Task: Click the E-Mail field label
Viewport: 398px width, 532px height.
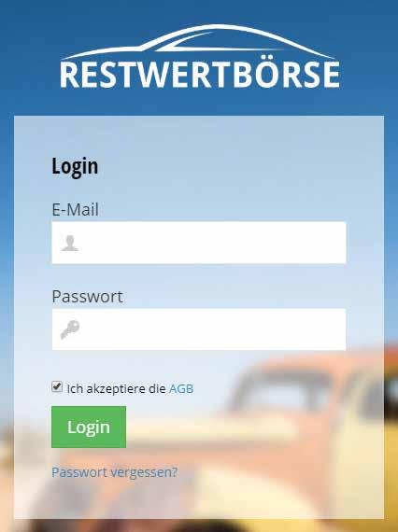Action: click(x=75, y=209)
